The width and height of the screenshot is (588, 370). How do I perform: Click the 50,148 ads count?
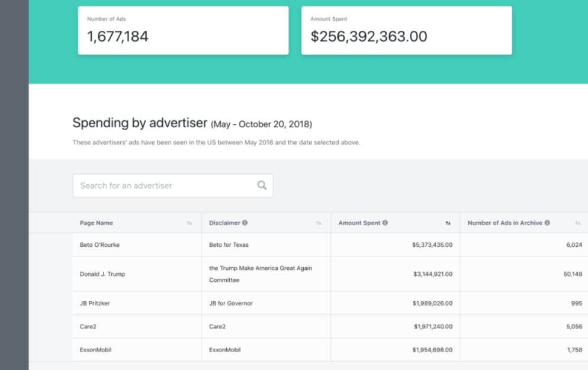pyautogui.click(x=573, y=274)
